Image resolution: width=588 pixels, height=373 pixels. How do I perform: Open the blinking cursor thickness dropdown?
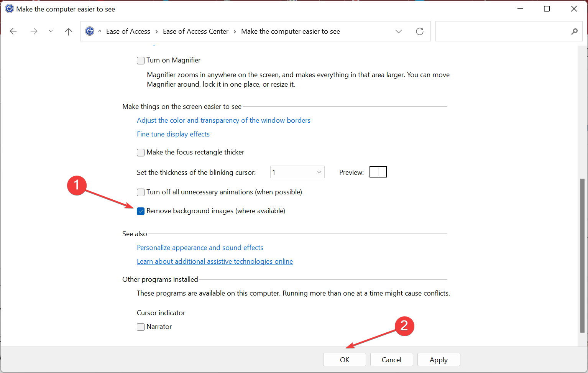tap(297, 172)
